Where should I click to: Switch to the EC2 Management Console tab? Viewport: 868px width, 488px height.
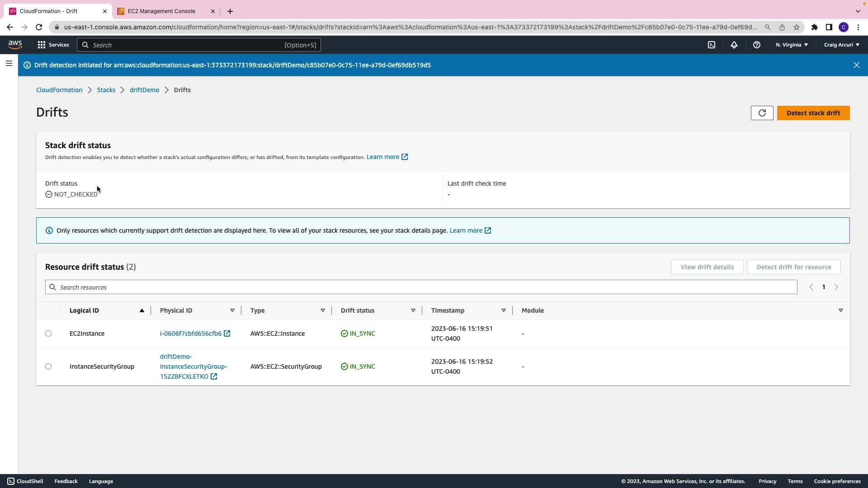tap(161, 11)
